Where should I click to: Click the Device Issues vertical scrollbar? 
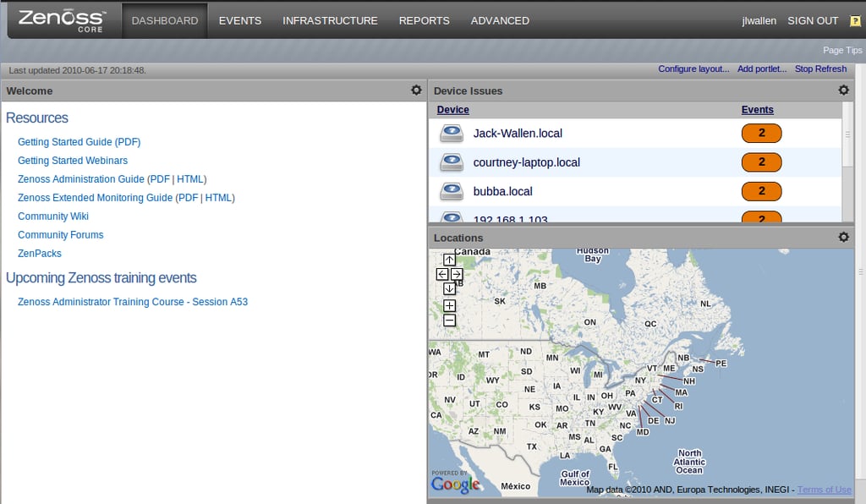[847, 134]
